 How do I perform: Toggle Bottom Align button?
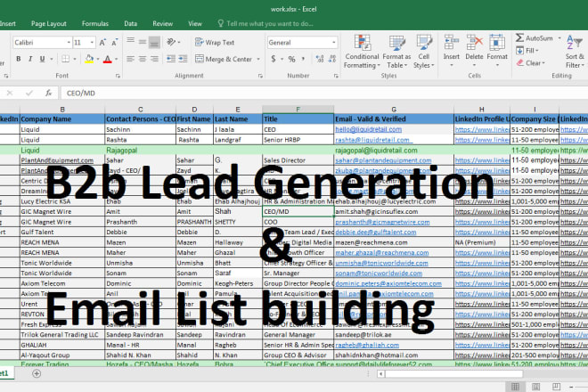(154, 43)
